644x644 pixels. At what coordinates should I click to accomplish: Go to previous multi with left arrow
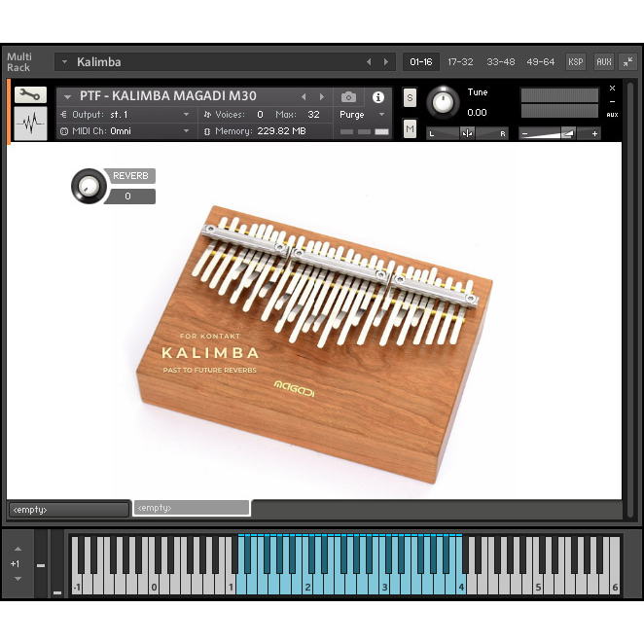[369, 62]
